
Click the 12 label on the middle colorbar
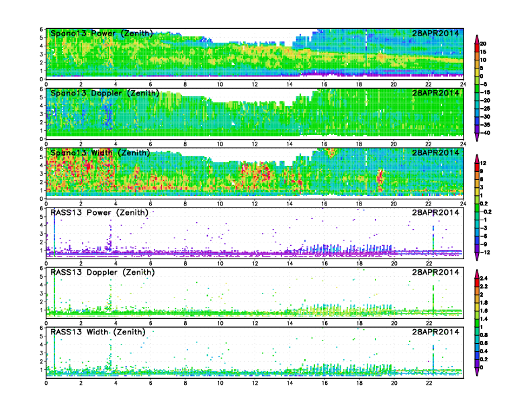tap(483, 163)
